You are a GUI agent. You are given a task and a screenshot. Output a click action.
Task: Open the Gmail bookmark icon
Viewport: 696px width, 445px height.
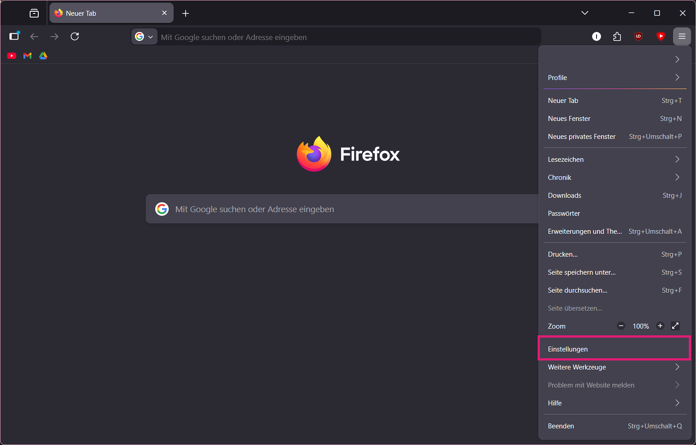click(28, 56)
